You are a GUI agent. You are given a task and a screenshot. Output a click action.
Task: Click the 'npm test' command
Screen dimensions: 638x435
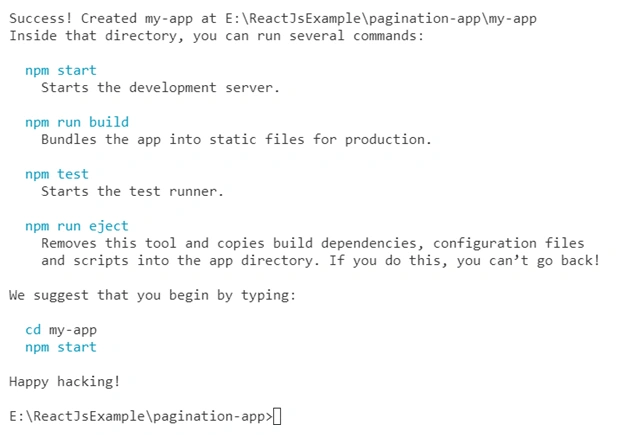click(x=57, y=174)
